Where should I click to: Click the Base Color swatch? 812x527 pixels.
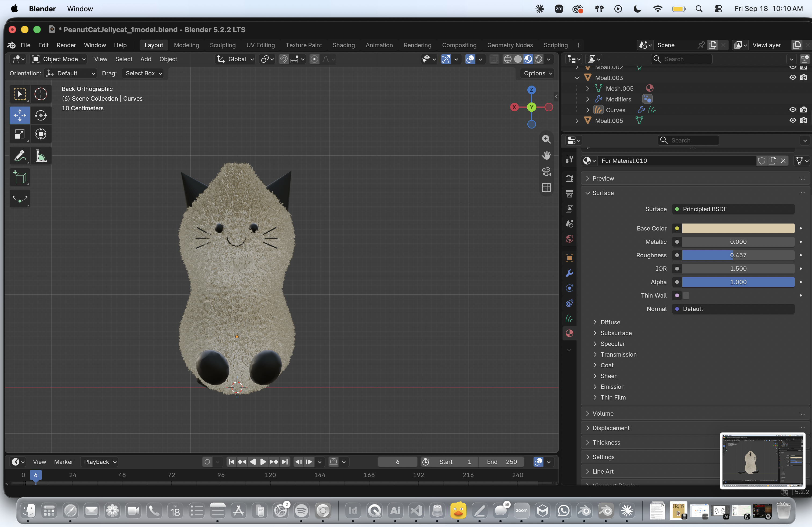point(738,228)
